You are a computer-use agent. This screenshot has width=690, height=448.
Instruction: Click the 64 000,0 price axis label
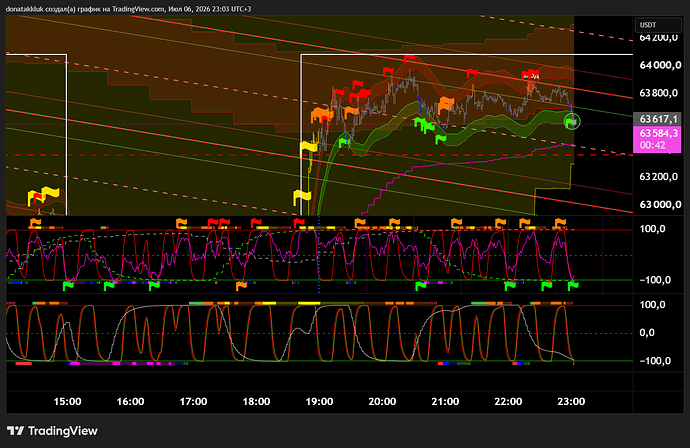(660, 65)
